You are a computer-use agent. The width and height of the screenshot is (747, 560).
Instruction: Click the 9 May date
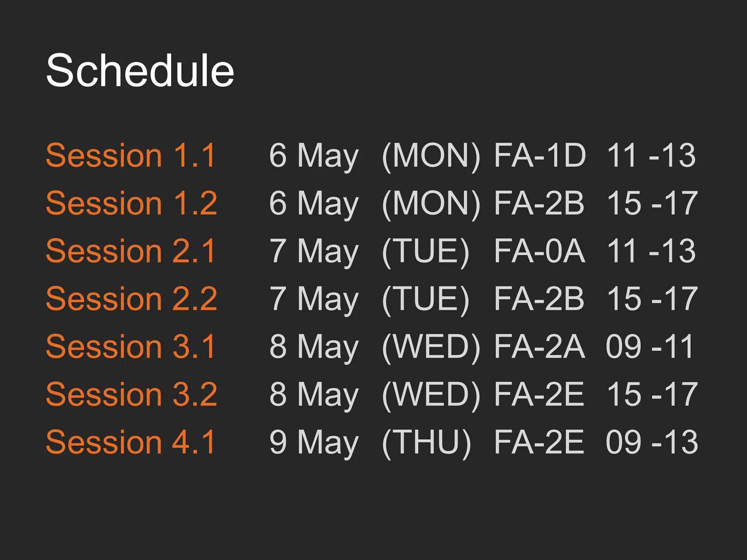tap(314, 442)
